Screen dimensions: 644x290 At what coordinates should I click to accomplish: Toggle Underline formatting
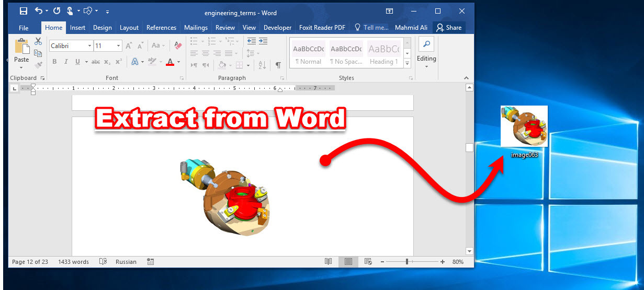coord(78,62)
